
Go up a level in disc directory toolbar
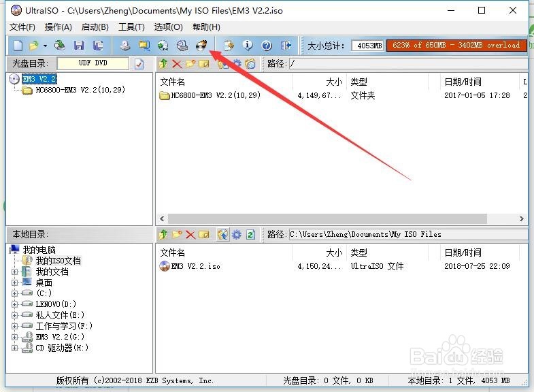(163, 63)
